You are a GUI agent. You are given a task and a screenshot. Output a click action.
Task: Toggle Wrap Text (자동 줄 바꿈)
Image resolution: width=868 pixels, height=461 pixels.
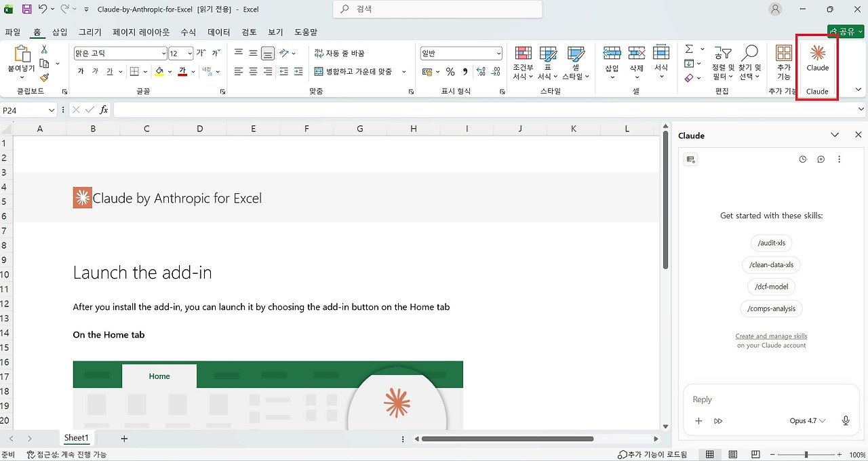pyautogui.click(x=339, y=53)
